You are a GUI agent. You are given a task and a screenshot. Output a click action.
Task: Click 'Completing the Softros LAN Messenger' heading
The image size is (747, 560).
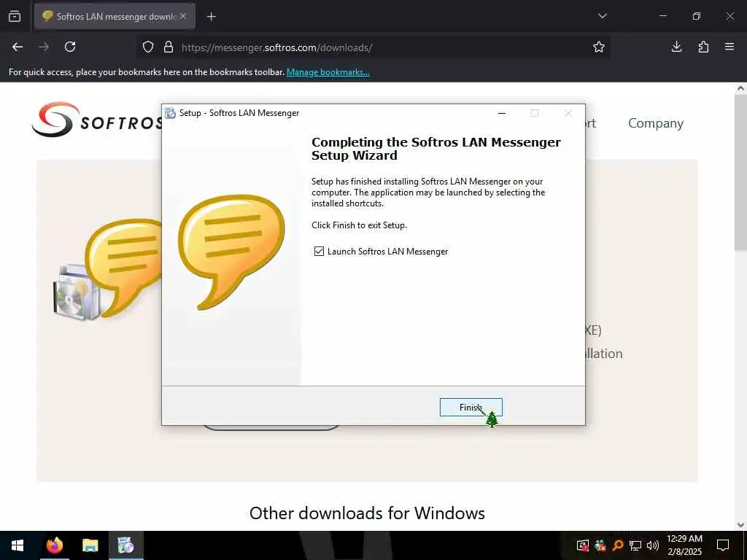[x=436, y=149]
